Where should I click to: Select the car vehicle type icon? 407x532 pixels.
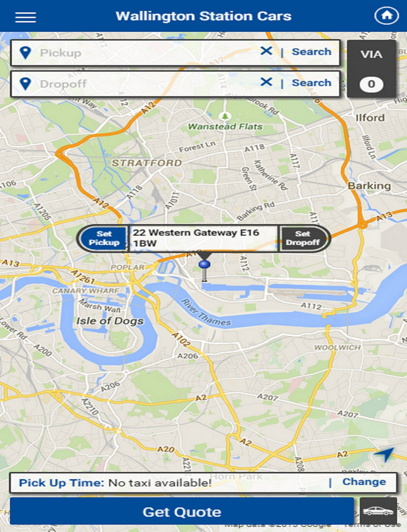point(378,511)
